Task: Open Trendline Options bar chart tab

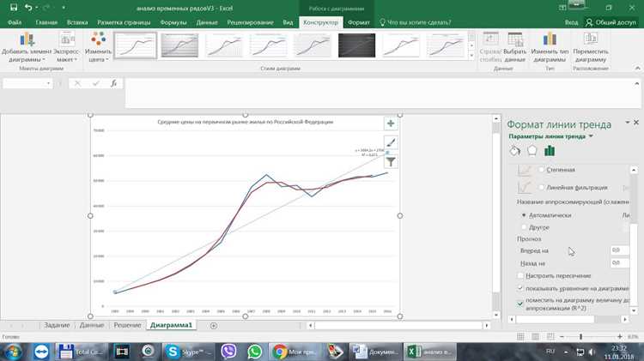Action: (550, 151)
